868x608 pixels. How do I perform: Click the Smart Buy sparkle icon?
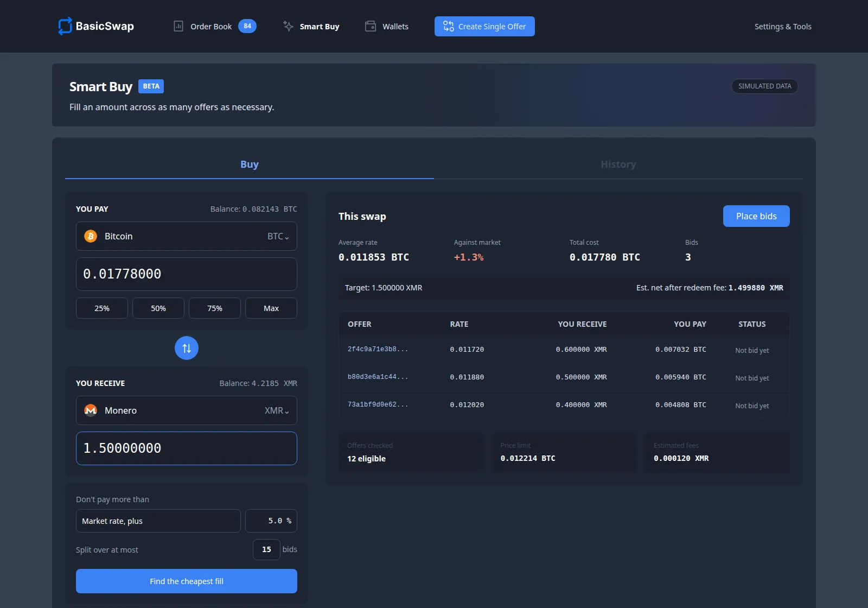pos(288,26)
